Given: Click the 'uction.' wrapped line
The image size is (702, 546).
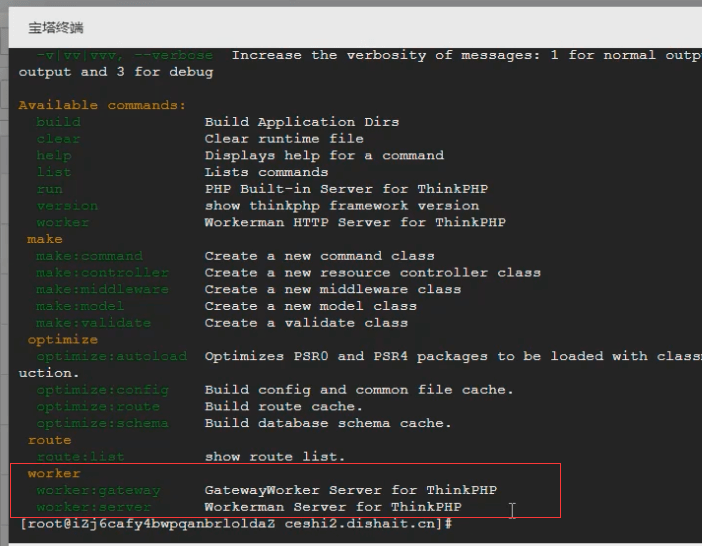Looking at the screenshot, I should click(49, 373).
